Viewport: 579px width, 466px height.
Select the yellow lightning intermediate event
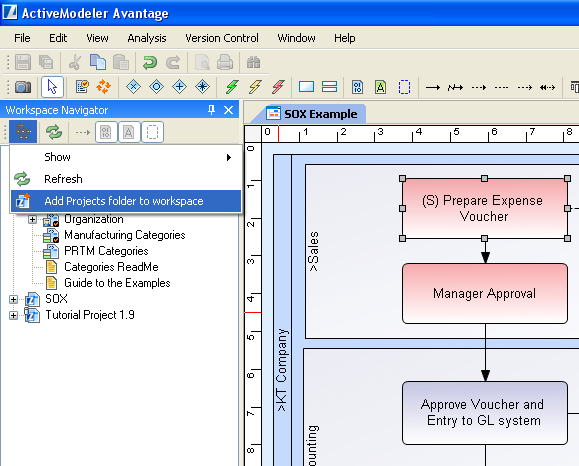pos(255,87)
